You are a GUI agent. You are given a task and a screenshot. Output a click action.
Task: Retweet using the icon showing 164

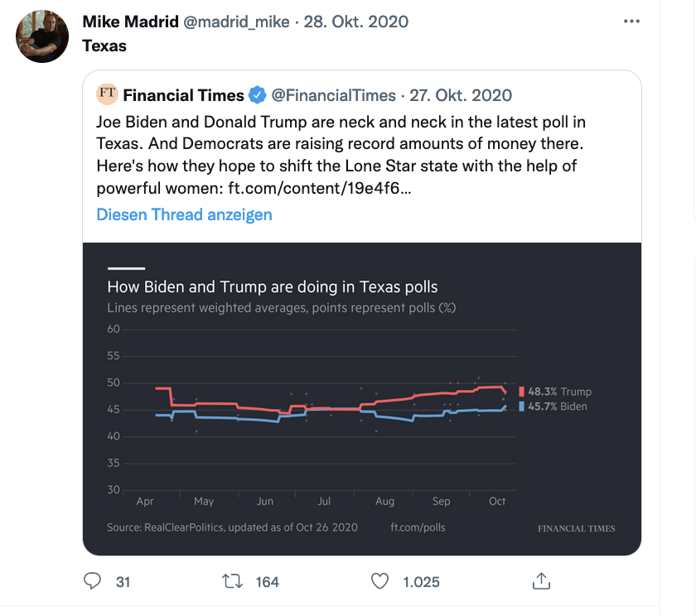[232, 581]
